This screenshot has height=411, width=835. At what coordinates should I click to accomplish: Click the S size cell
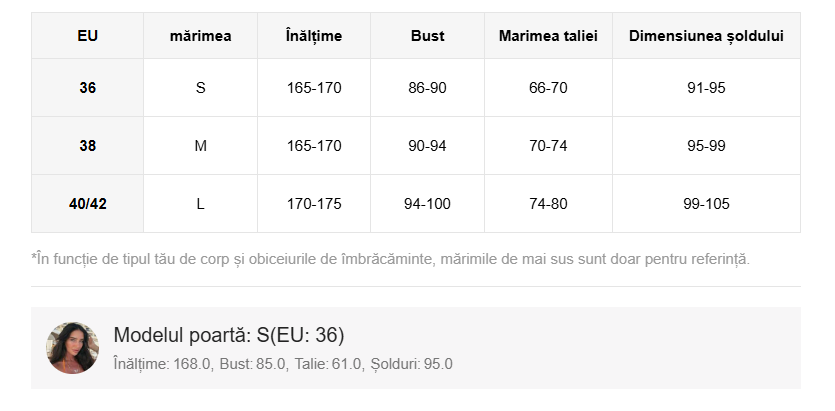coord(200,88)
